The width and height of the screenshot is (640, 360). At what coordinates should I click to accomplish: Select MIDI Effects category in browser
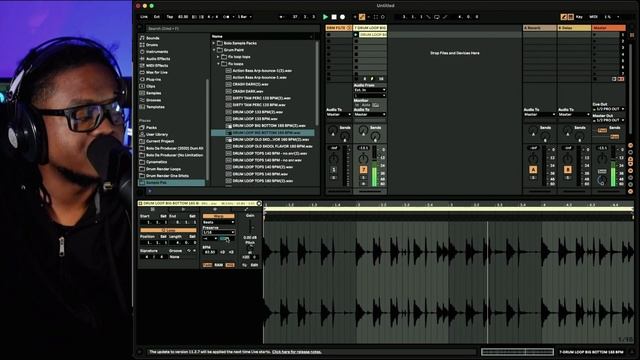tap(157, 65)
